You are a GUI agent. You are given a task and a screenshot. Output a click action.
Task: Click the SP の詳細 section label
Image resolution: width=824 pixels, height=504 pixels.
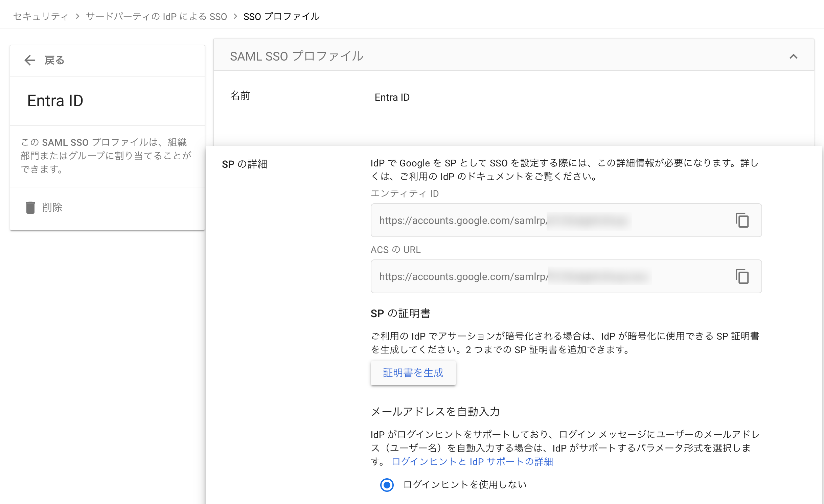(x=244, y=164)
